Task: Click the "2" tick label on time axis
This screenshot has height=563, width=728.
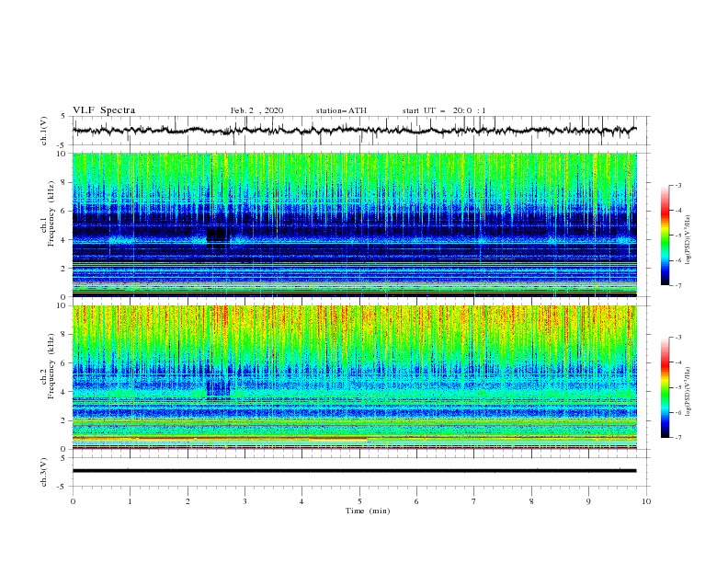Action: coord(188,501)
